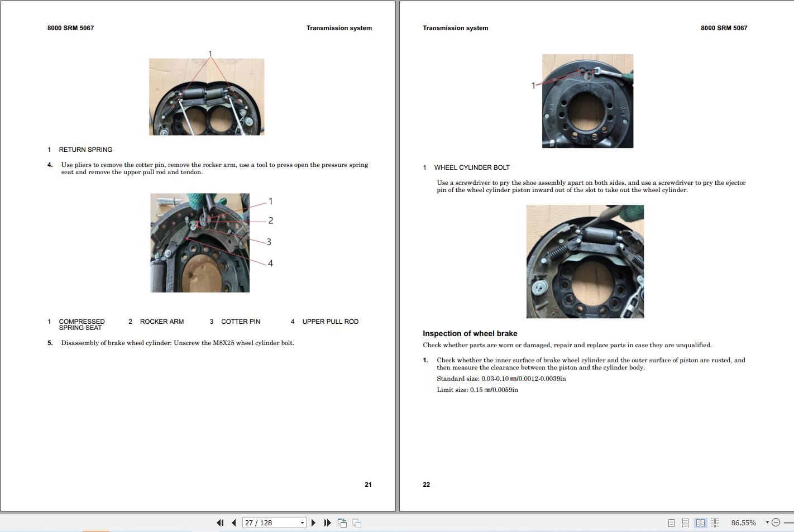Viewport: 794px width, 532px height.
Task: Switch to single page view
Action: pyautogui.click(x=671, y=523)
